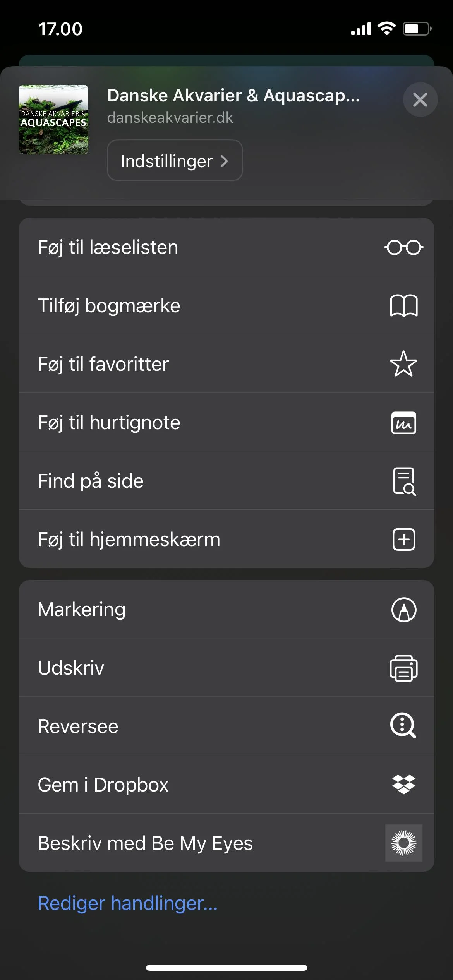This screenshot has width=453, height=980.
Task: Tap the open book bookmark icon
Action: click(403, 306)
